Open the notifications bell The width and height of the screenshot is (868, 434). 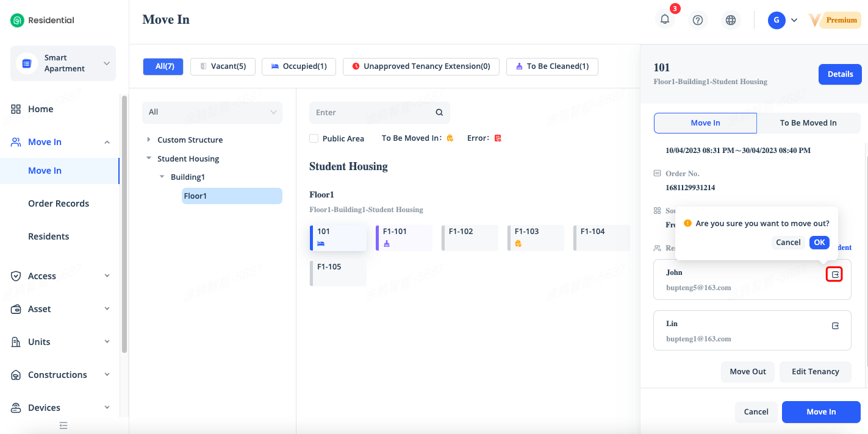(x=665, y=20)
